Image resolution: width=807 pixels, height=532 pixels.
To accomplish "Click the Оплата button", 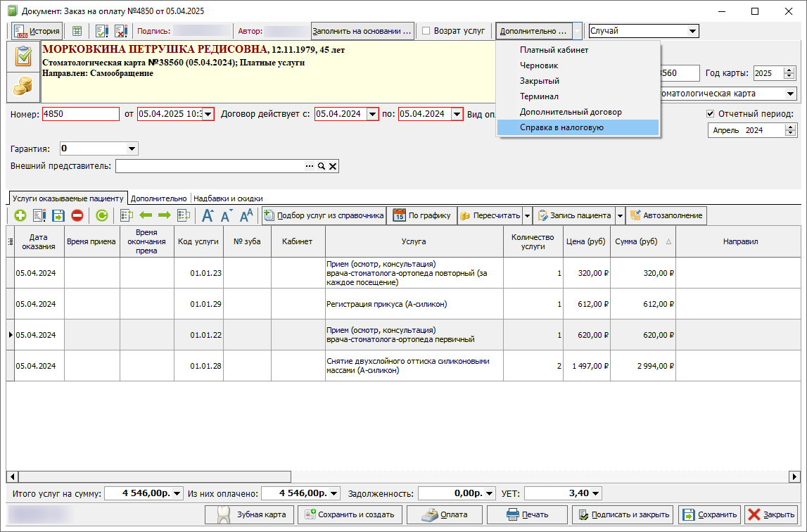I will tap(445, 514).
